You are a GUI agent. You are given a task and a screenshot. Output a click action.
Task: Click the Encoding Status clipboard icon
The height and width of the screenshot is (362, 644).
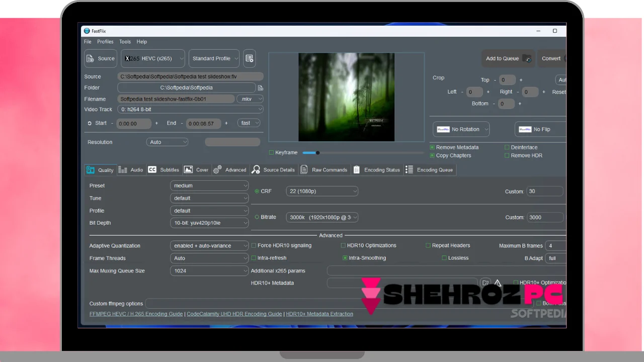(x=356, y=170)
